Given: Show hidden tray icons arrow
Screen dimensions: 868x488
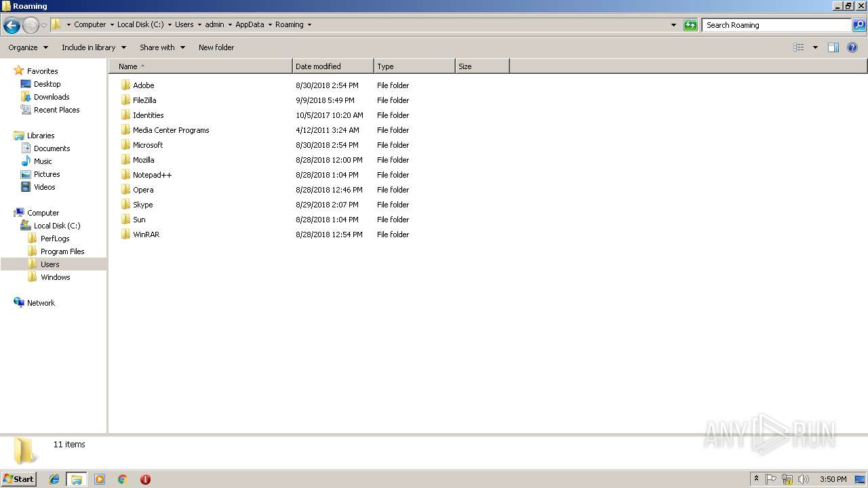Looking at the screenshot, I should [x=756, y=479].
